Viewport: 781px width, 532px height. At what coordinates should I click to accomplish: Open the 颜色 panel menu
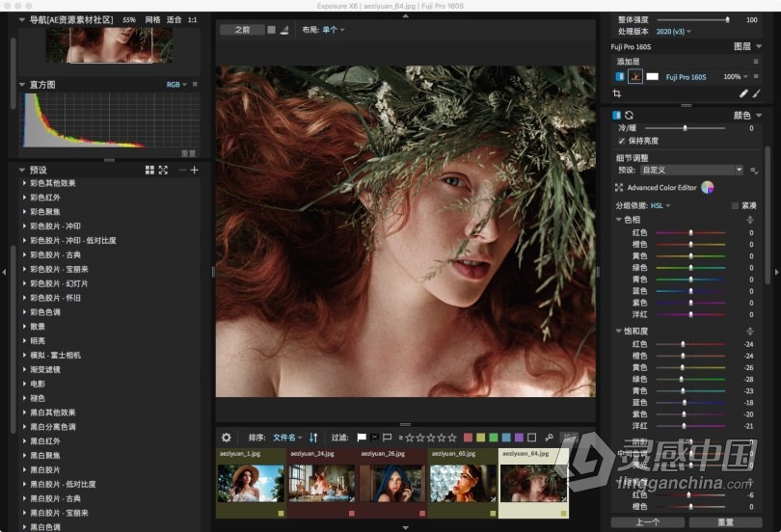tap(759, 116)
